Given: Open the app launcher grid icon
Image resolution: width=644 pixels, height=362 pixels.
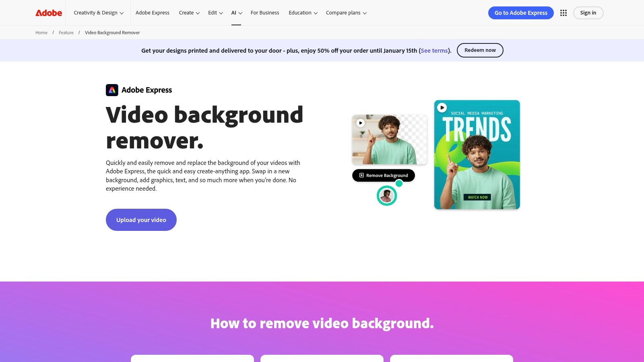Looking at the screenshot, I should pos(563,12).
